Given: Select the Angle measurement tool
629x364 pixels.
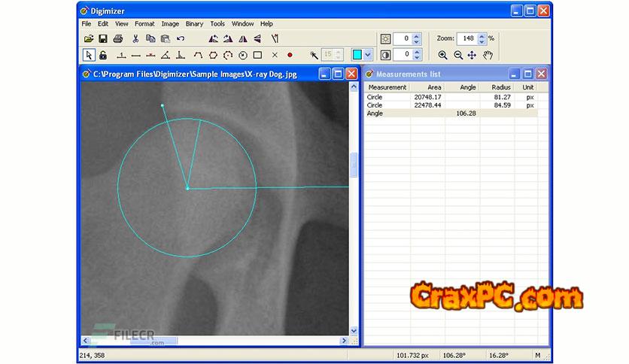Looking at the screenshot, I should [165, 55].
